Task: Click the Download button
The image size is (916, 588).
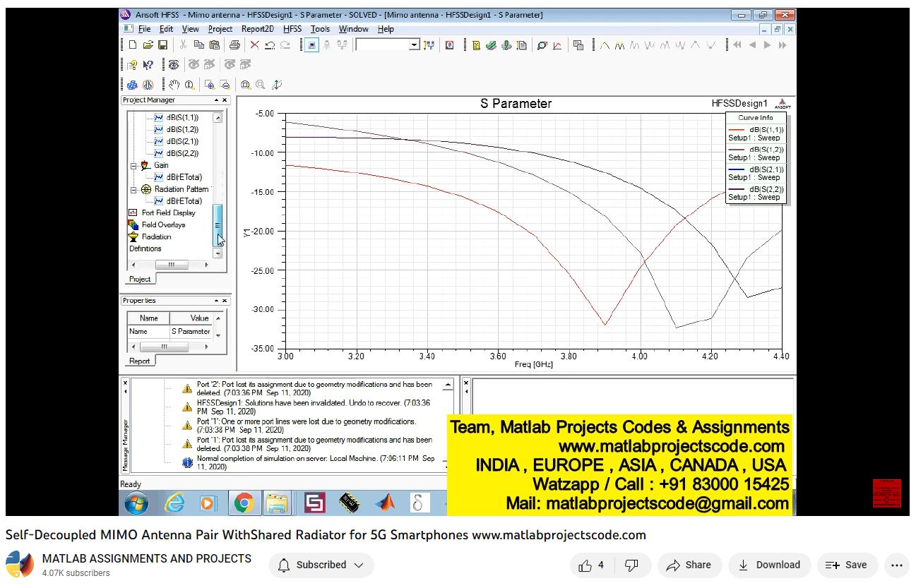Action: click(769, 565)
